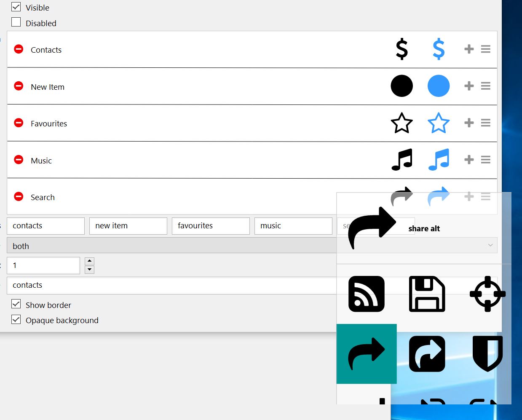Decrease the value with the down arrow
This screenshot has width=522, height=420.
click(x=89, y=270)
